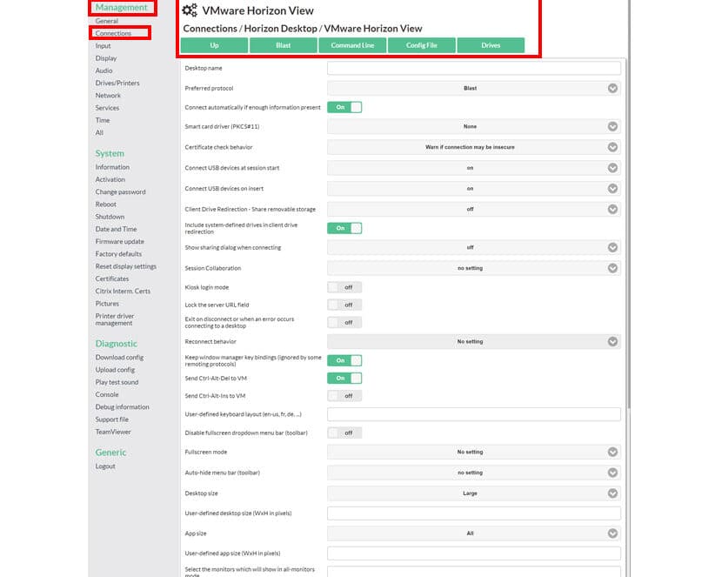Viewport: 728px width, 577px height.
Task: Open the Preferred protocol dropdown
Action: (x=473, y=88)
